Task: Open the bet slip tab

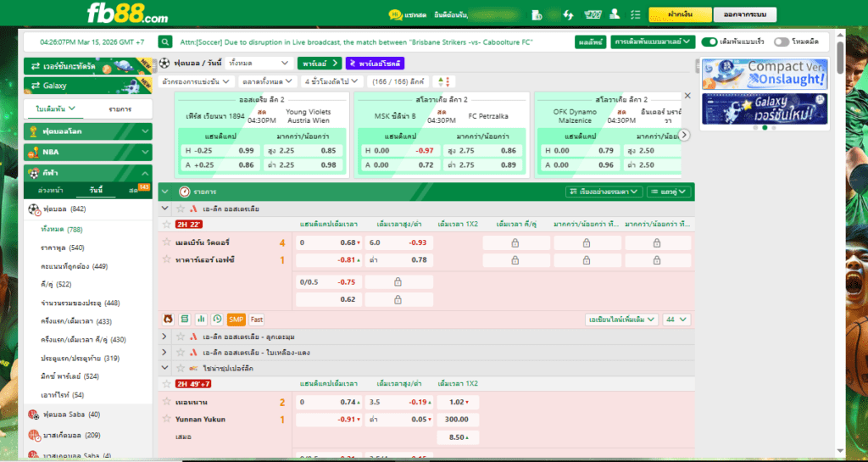Action: coord(55,109)
